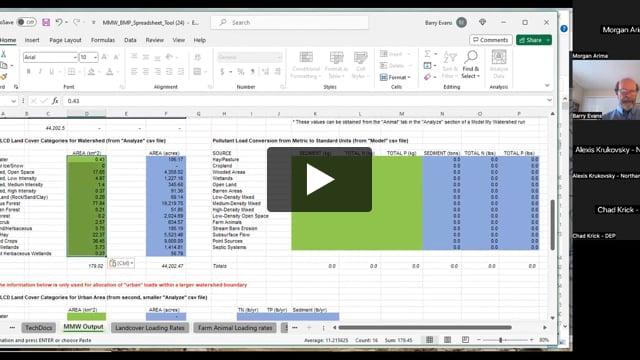Image resolution: width=640 pixels, height=360 pixels.
Task: Toggle Italic formatting button
Action: 40,72
